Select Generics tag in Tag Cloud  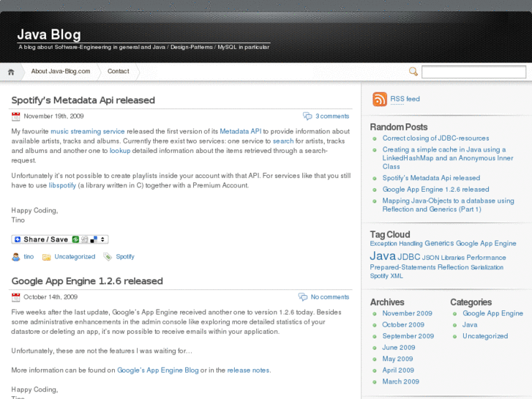point(439,243)
